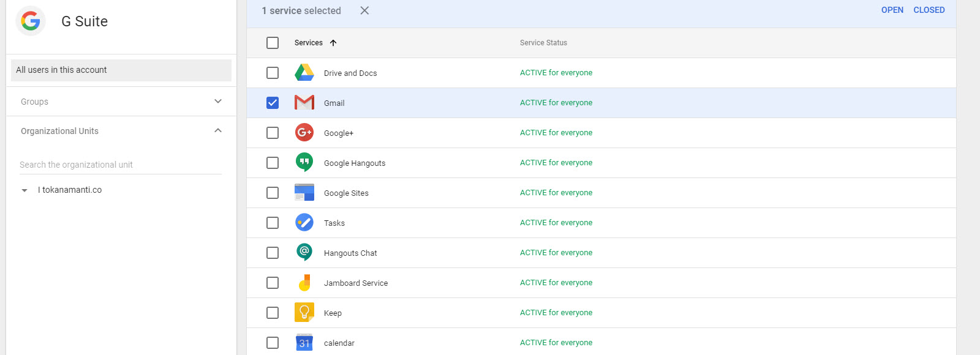The height and width of the screenshot is (355, 980).
Task: Toggle the select-all services checkbox
Action: (273, 43)
